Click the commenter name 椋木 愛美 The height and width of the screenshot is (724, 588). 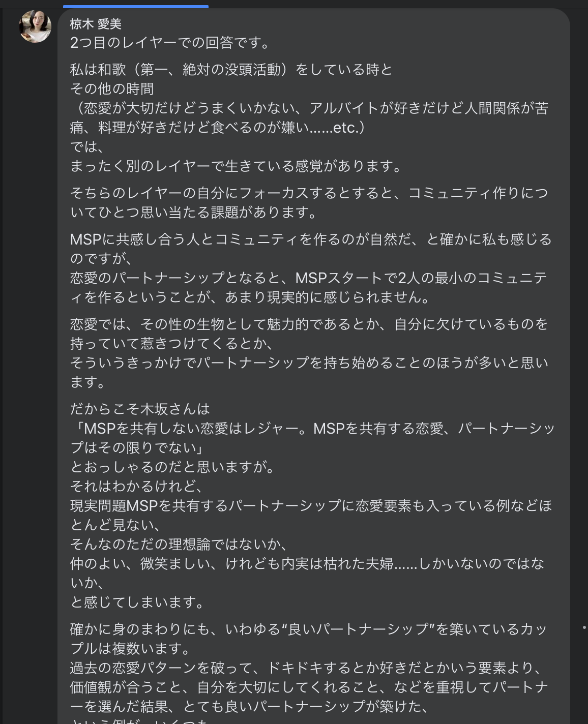(96, 24)
